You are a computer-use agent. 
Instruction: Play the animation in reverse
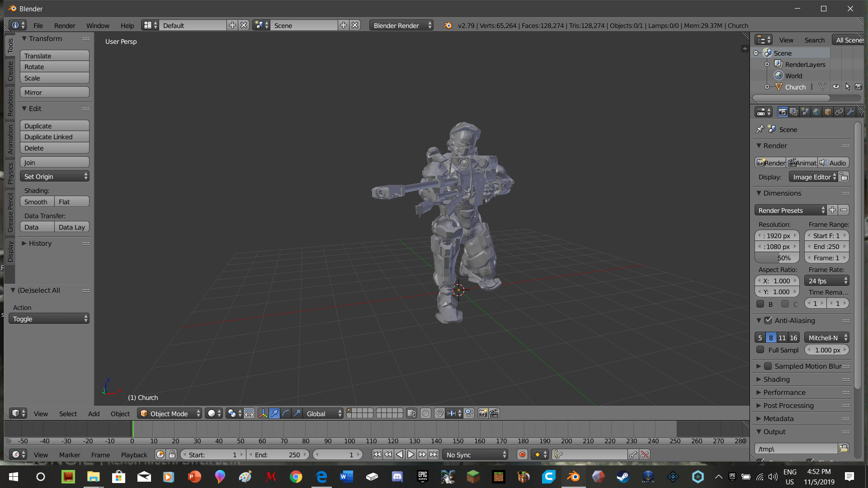(x=399, y=455)
